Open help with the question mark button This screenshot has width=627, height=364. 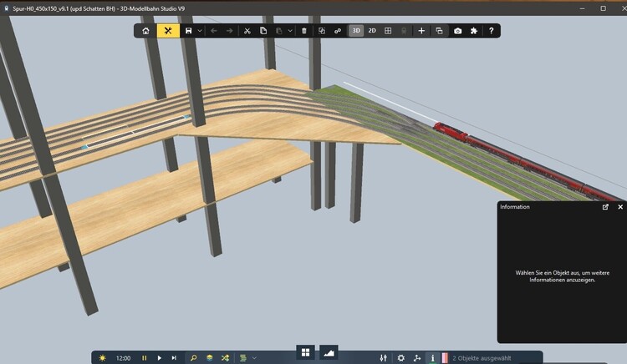492,31
